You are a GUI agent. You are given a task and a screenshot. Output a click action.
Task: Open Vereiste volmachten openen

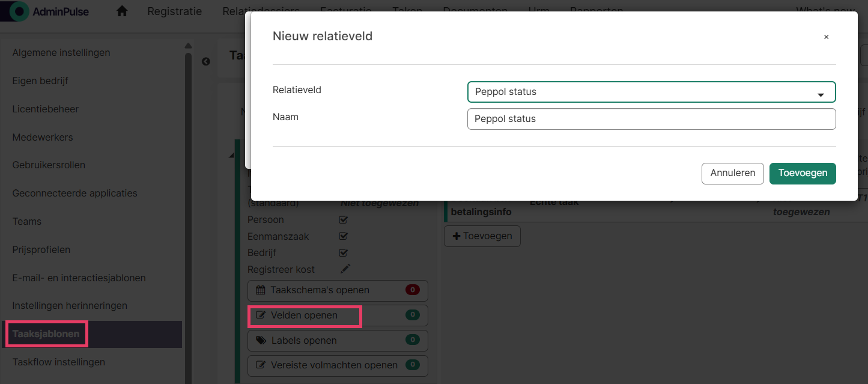338,365
